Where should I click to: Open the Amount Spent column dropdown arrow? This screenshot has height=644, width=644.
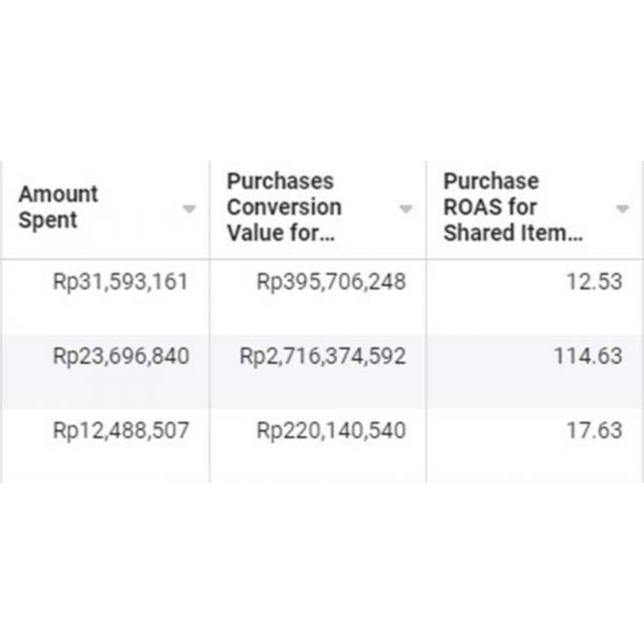189,209
